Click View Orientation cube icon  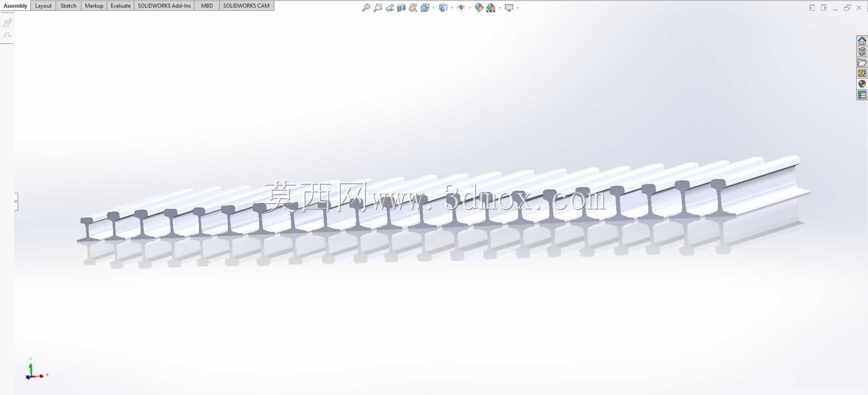coord(425,8)
